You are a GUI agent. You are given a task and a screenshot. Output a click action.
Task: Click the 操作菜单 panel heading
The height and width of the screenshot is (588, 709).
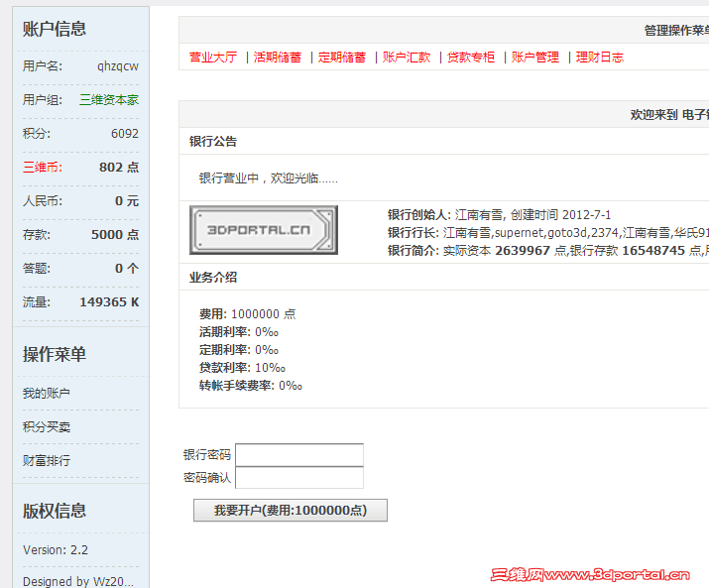point(55,354)
